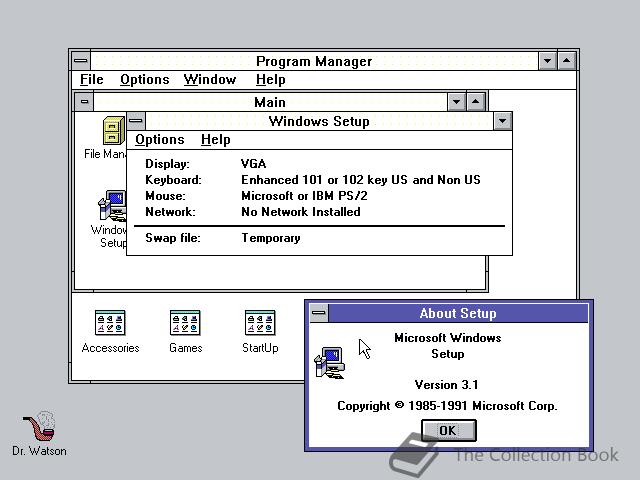Click the Keyboard: label
This screenshot has width=640, height=480.
[x=173, y=180]
